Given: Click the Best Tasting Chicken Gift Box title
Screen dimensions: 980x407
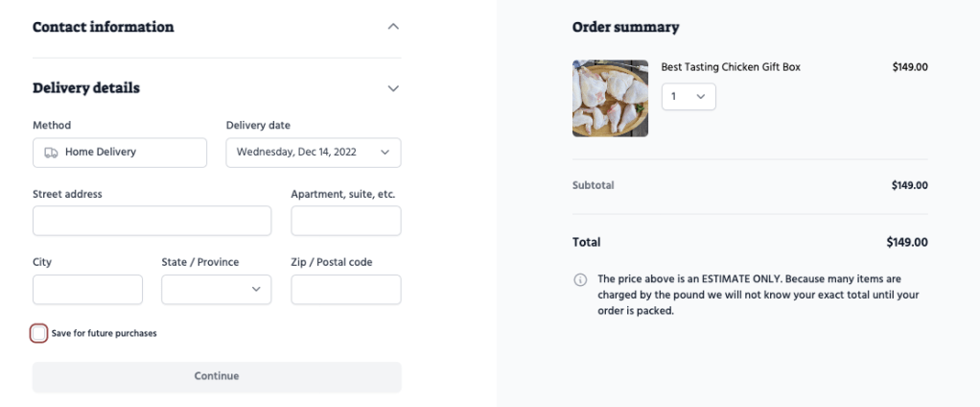Looking at the screenshot, I should coord(730,67).
